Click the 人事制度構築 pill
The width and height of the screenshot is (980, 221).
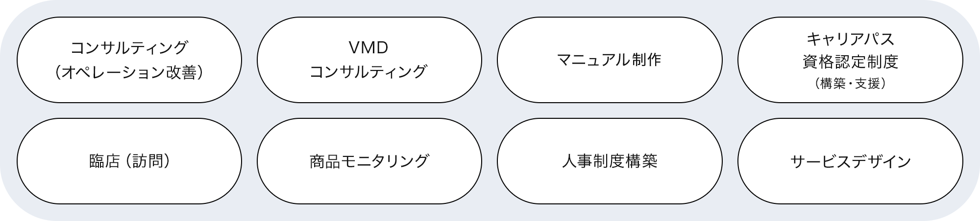(x=610, y=161)
